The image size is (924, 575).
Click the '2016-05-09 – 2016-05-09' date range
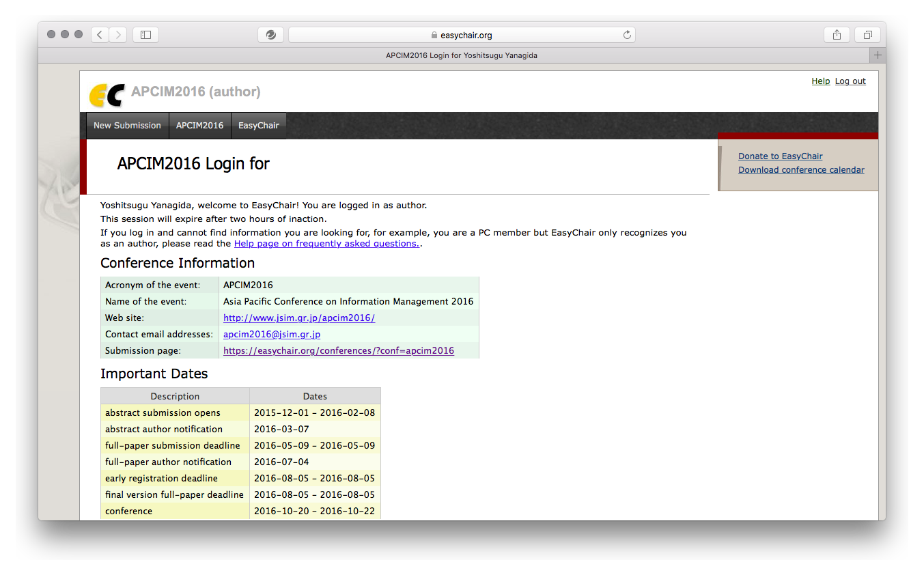click(x=314, y=445)
